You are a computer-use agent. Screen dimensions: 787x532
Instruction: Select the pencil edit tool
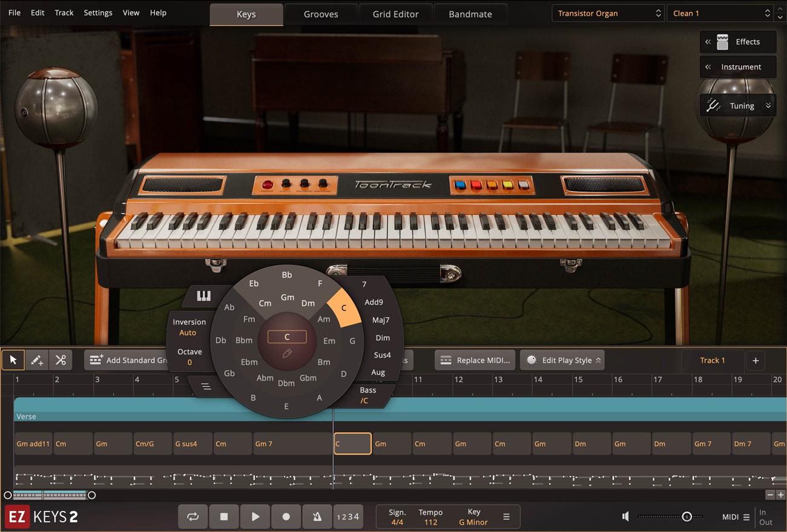click(36, 360)
